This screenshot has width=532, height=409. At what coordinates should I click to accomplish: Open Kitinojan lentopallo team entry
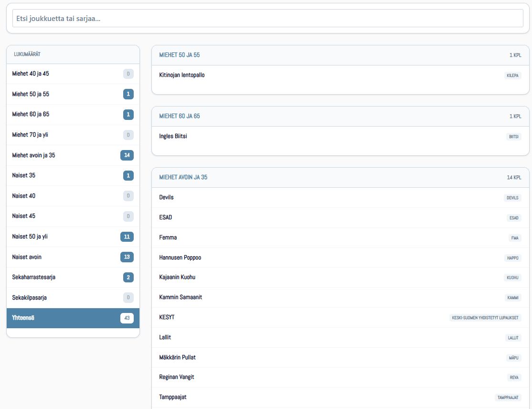[182, 75]
